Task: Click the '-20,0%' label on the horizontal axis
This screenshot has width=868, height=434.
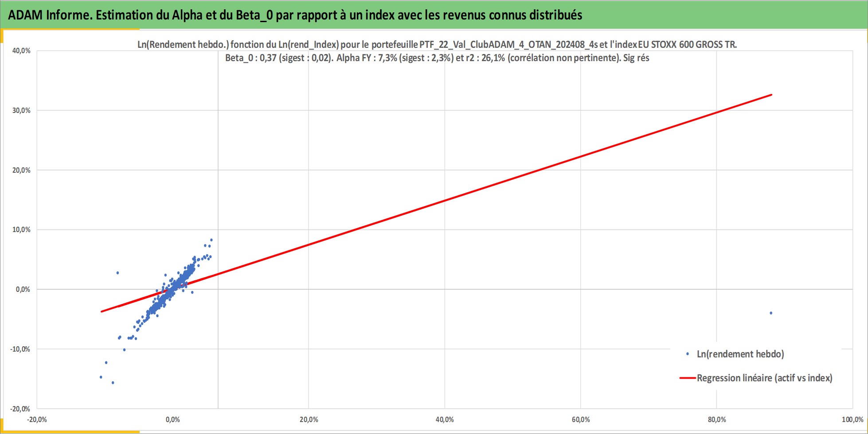Action: tap(37, 420)
